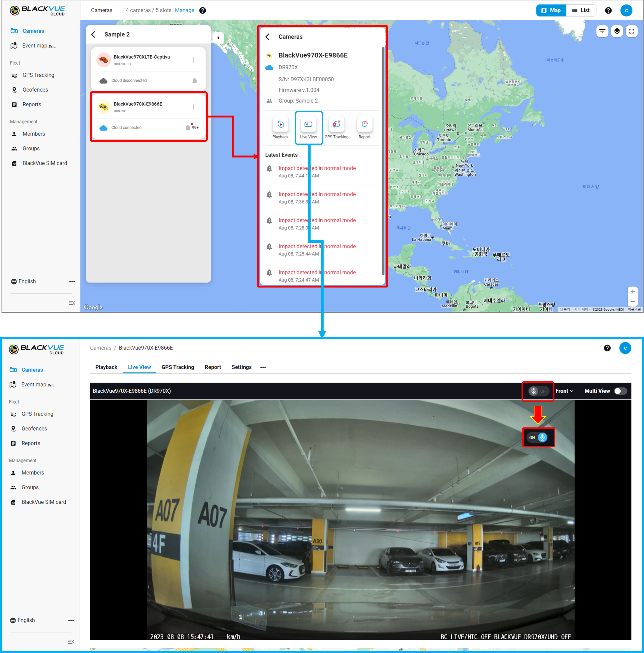Open the Front camera dropdown
Screen dimensions: 644x653
coord(564,391)
